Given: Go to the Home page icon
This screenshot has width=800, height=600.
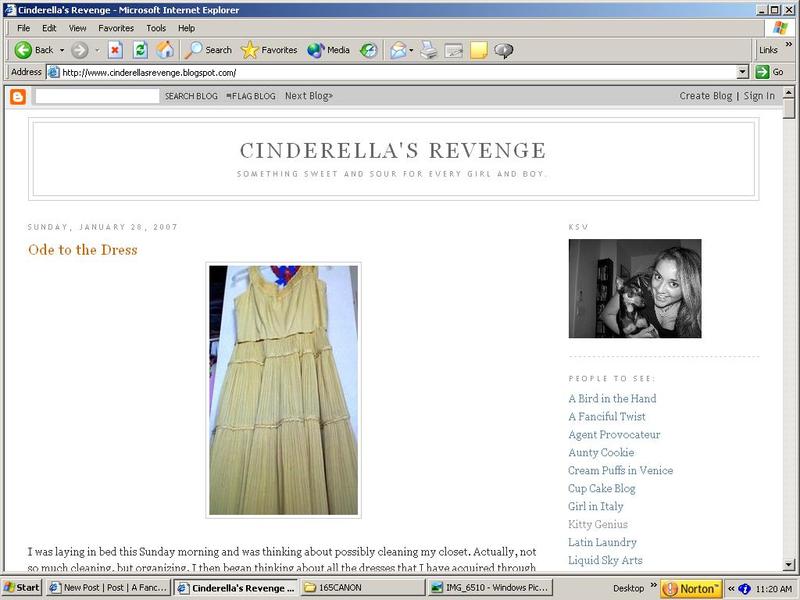Looking at the screenshot, I should click(165, 49).
